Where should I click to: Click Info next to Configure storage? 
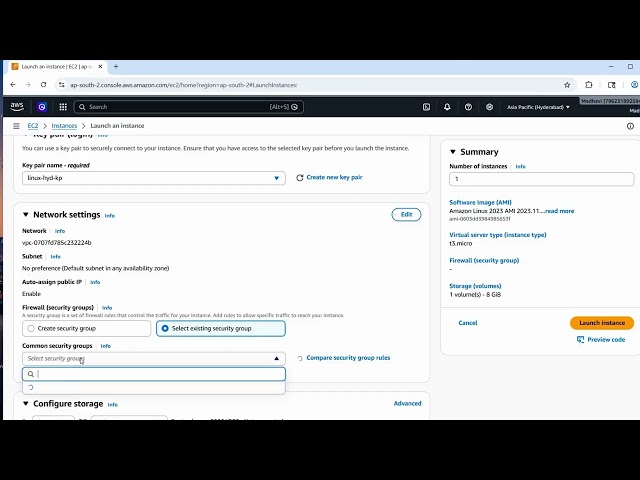(113, 405)
